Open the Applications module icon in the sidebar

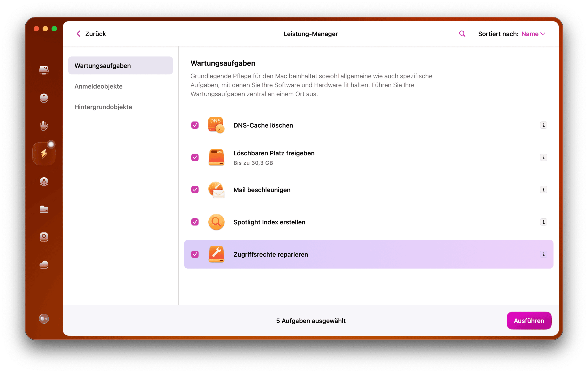point(44,182)
